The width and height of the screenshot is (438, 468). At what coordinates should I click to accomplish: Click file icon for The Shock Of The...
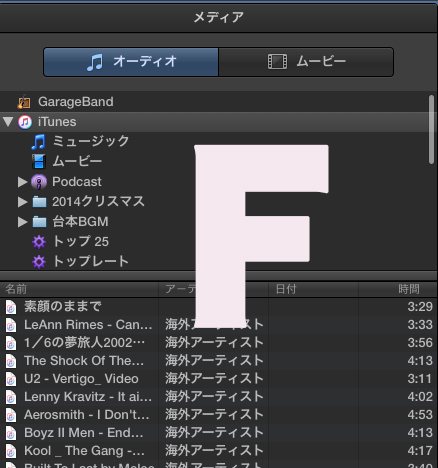(x=11, y=361)
